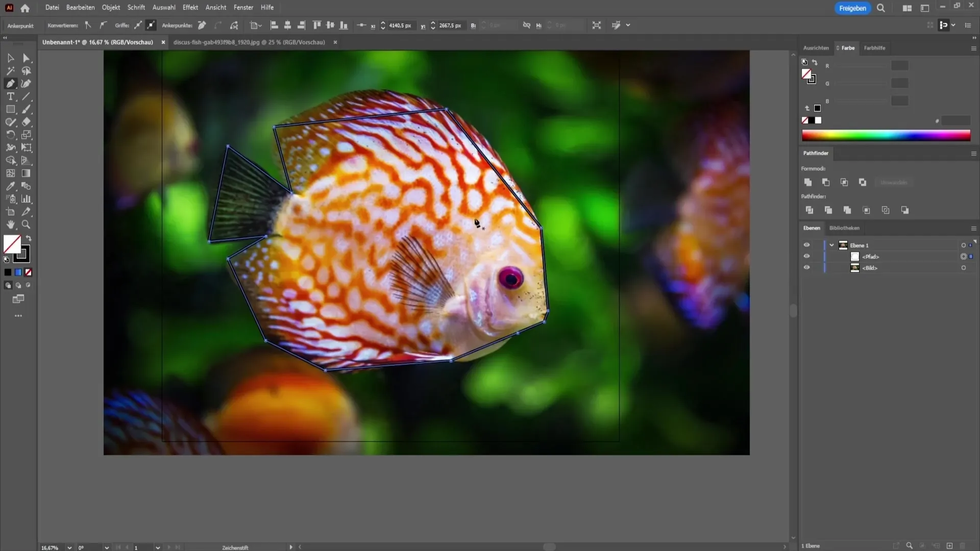Pick the Scale tool

click(x=27, y=135)
